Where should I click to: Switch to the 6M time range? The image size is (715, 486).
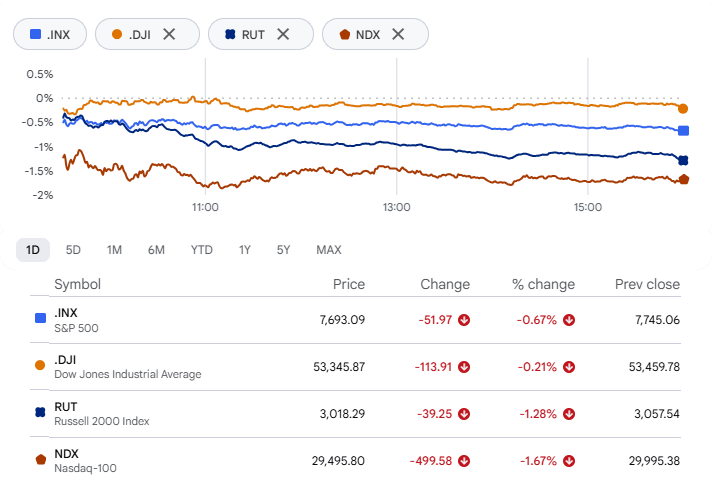[x=156, y=250]
